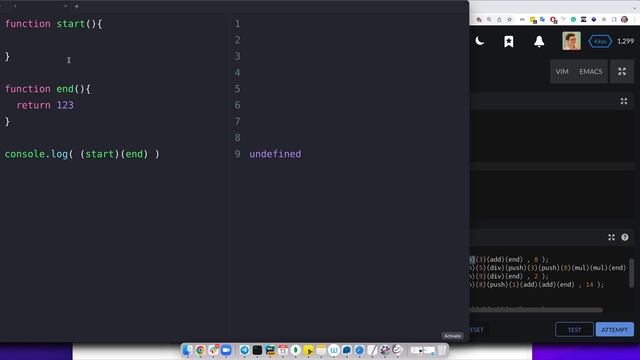Open Notes from the dock
The height and width of the screenshot is (360, 640).
pos(321,350)
